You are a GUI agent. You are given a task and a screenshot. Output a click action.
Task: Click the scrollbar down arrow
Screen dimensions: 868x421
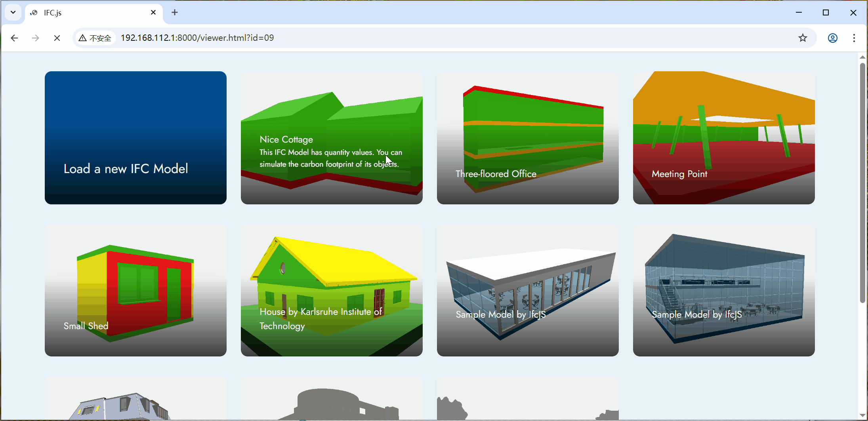pyautogui.click(x=862, y=415)
